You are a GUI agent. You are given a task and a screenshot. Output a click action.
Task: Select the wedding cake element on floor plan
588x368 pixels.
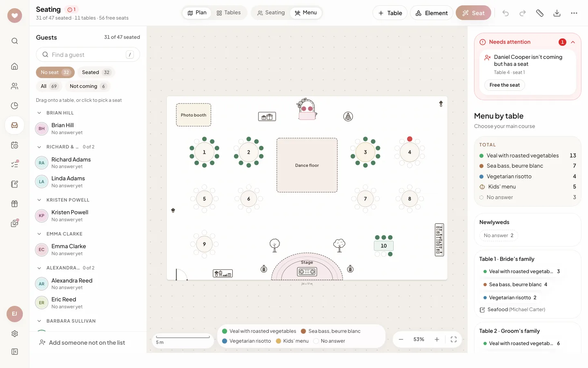click(348, 117)
